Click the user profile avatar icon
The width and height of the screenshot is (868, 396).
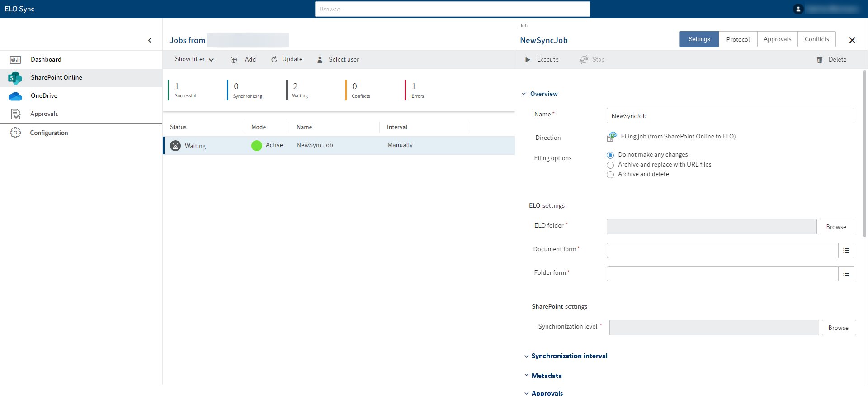point(798,9)
